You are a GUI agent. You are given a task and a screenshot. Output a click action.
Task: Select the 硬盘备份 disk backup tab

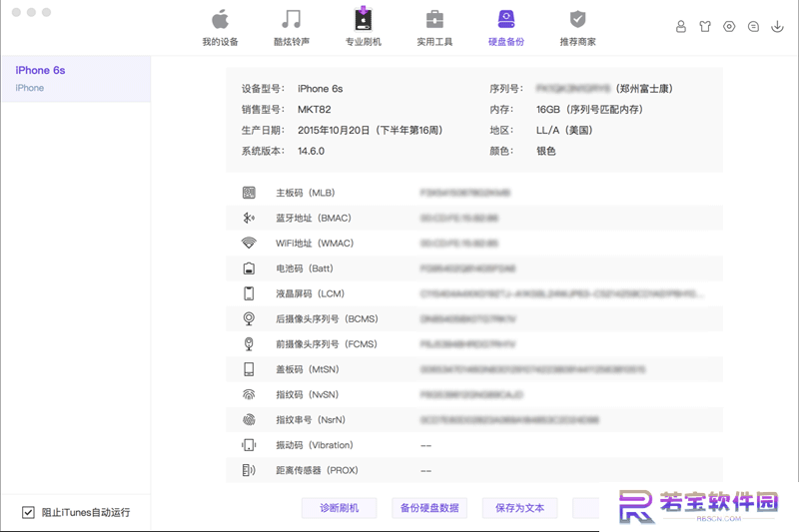pyautogui.click(x=506, y=28)
